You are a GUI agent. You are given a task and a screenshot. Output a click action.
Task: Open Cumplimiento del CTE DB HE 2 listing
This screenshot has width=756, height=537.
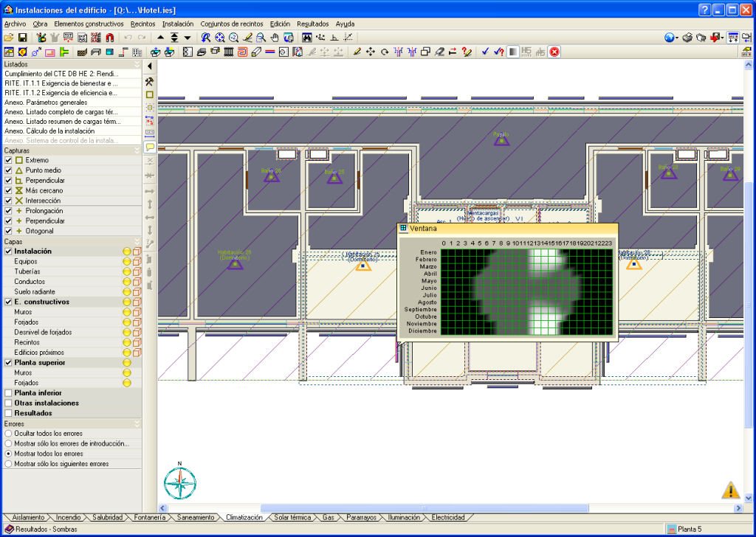coord(72,74)
